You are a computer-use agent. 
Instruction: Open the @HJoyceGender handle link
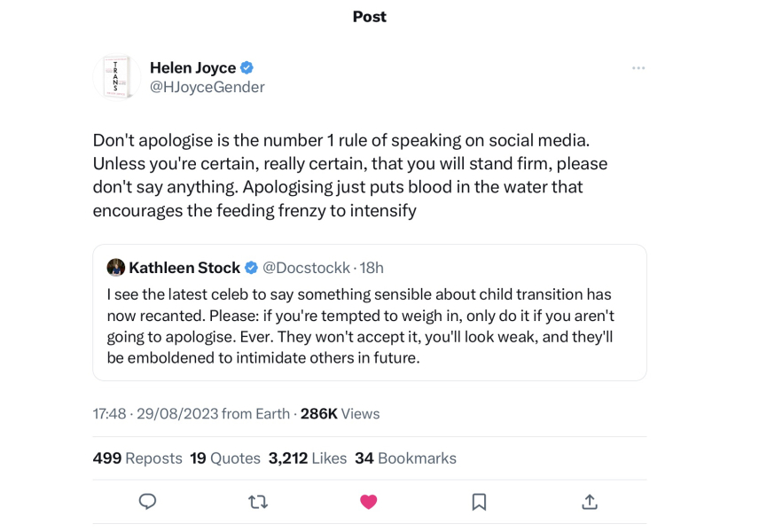(x=207, y=87)
